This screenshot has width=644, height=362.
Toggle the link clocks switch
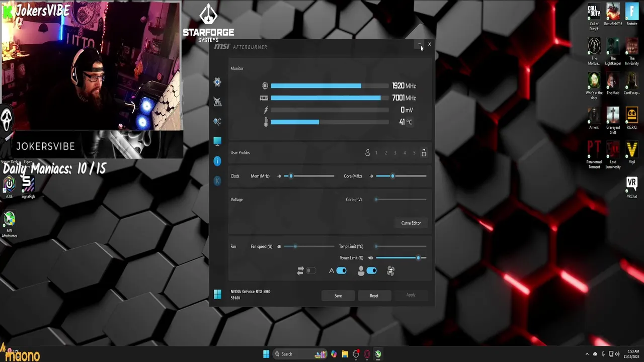(311, 271)
